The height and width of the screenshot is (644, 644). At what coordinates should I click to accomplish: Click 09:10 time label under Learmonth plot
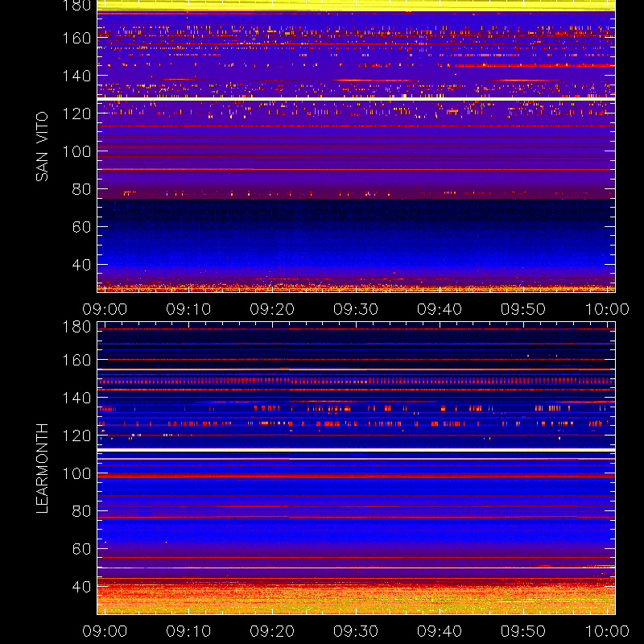[x=188, y=631]
